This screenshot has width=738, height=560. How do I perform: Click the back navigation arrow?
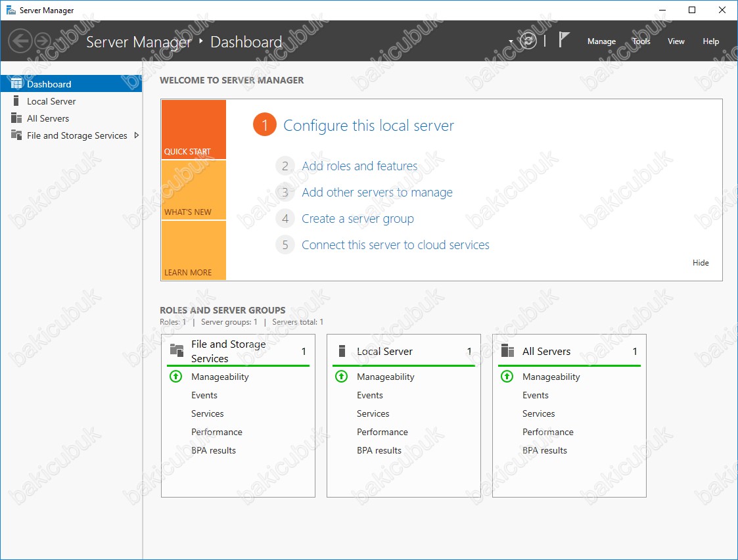pos(20,41)
